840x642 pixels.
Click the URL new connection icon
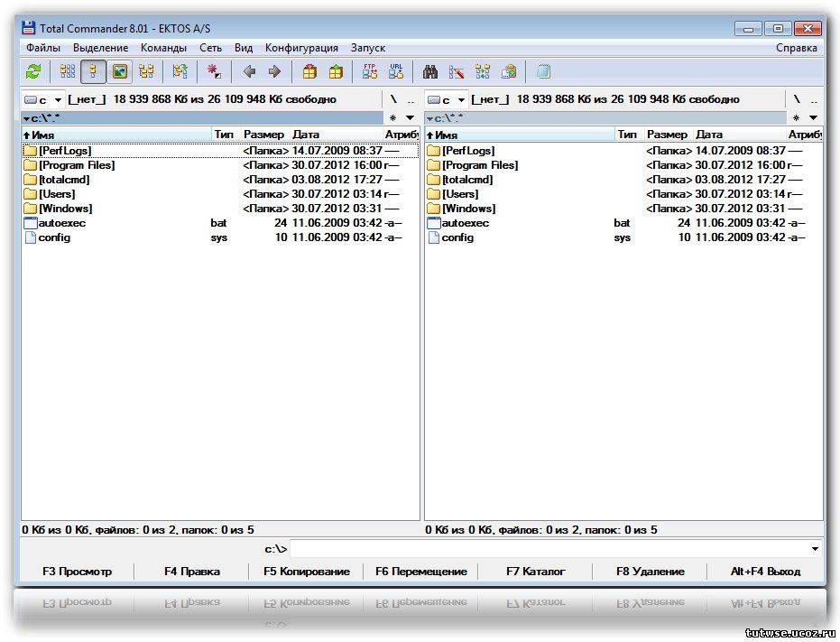(x=395, y=71)
